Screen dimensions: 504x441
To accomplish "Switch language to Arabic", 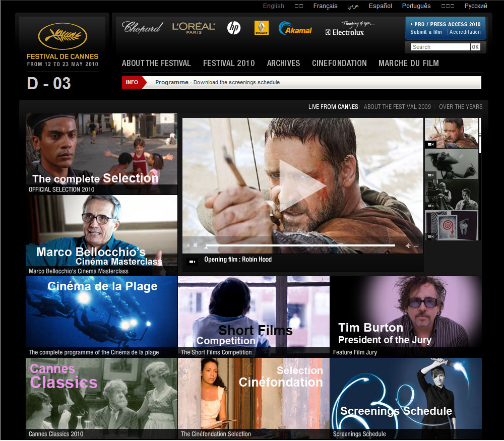I will click(x=353, y=6).
